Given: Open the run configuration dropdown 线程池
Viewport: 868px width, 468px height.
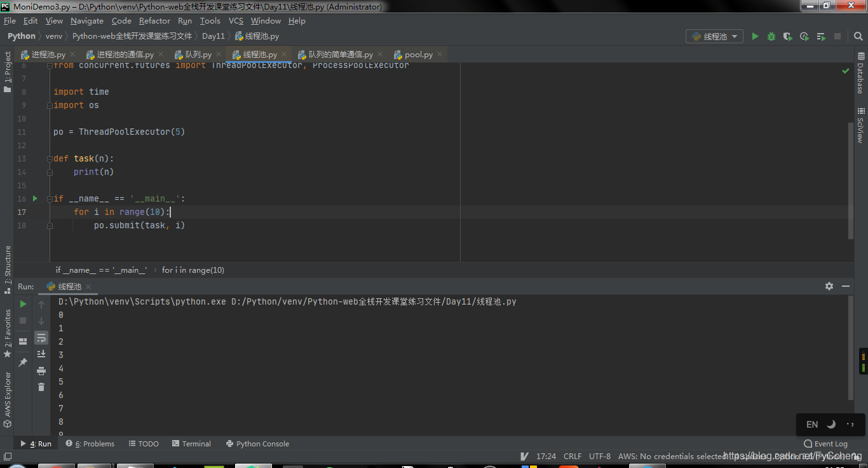Looking at the screenshot, I should click(715, 36).
